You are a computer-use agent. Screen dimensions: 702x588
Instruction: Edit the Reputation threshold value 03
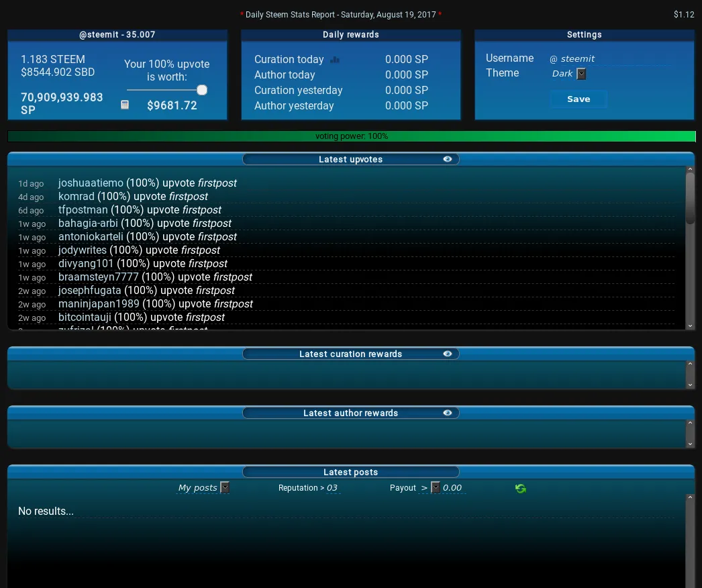point(332,488)
